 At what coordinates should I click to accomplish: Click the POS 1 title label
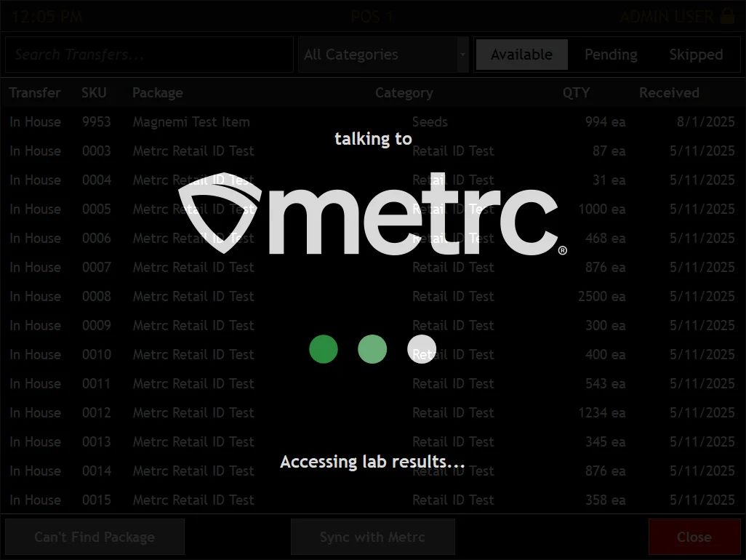372,17
